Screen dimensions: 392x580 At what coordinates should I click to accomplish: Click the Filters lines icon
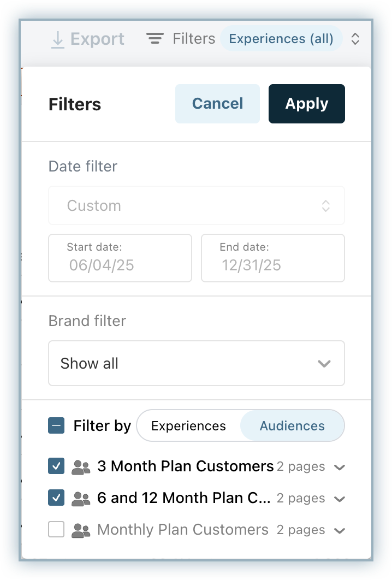[x=155, y=39]
